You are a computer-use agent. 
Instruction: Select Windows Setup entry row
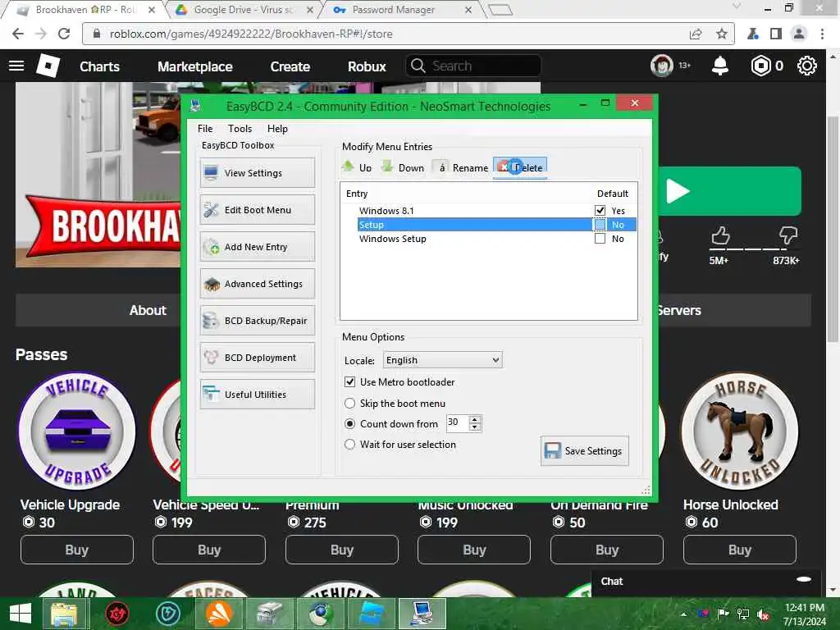[x=496, y=239]
